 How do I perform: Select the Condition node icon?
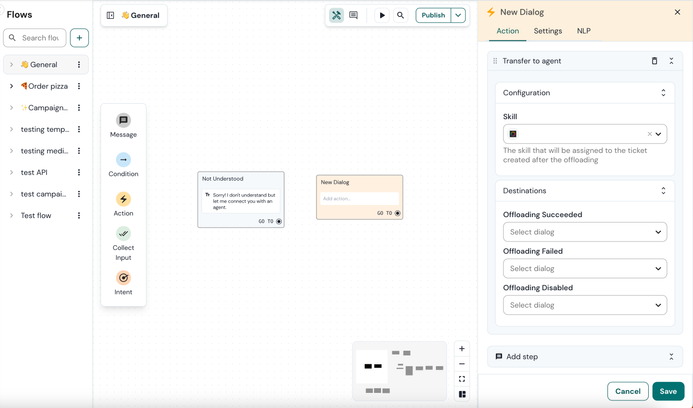[123, 160]
